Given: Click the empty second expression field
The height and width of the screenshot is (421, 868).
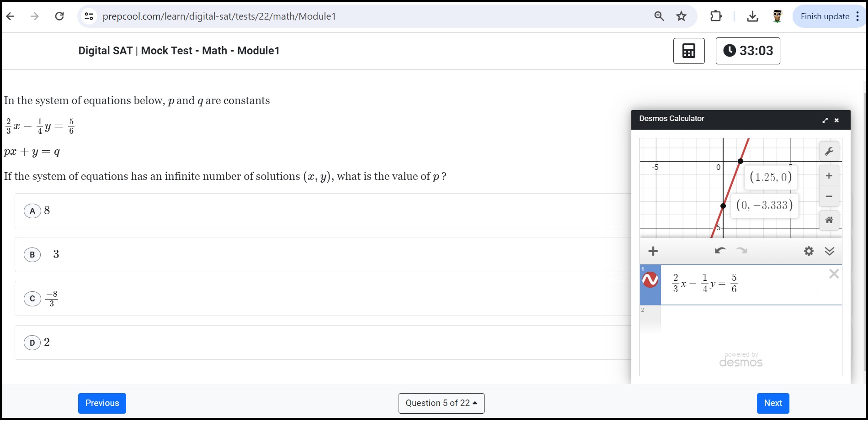Looking at the screenshot, I should (x=751, y=320).
